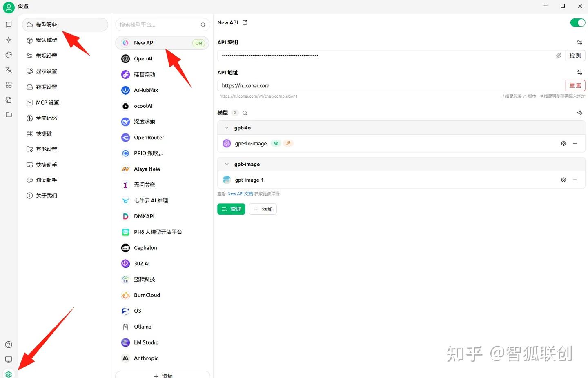This screenshot has height=378, width=588.
Task: Open the translation settings icon in the sidebar
Action: (9, 69)
